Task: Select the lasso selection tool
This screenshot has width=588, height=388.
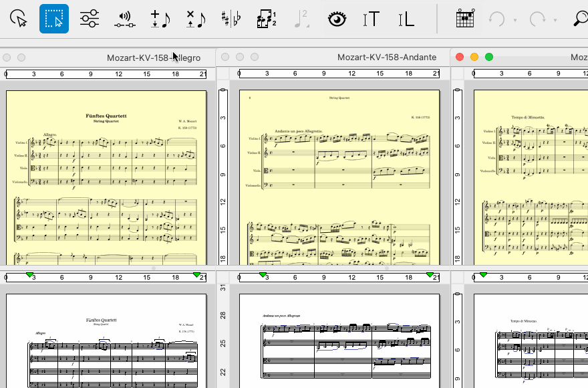Action: point(20,19)
